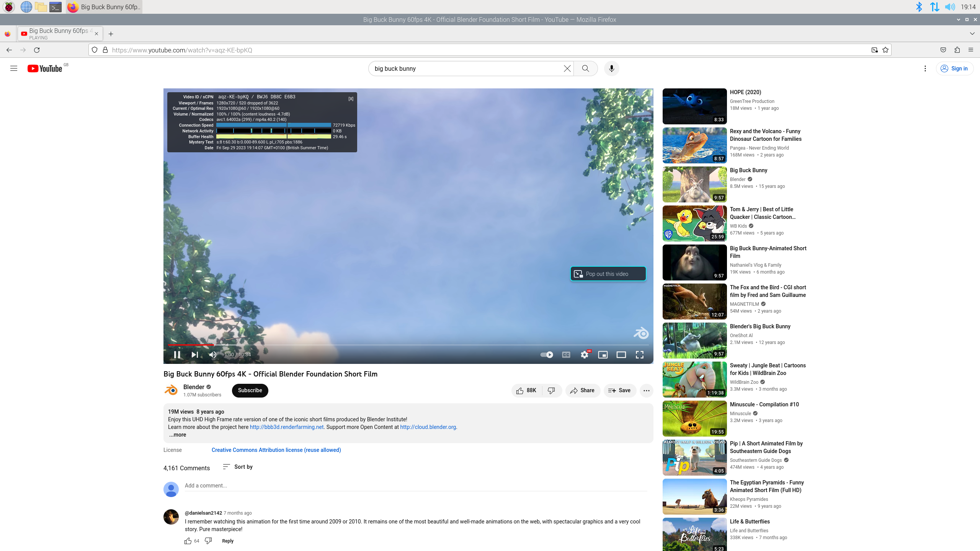The height and width of the screenshot is (551, 980).
Task: Open Firefox application menu
Action: click(x=970, y=50)
